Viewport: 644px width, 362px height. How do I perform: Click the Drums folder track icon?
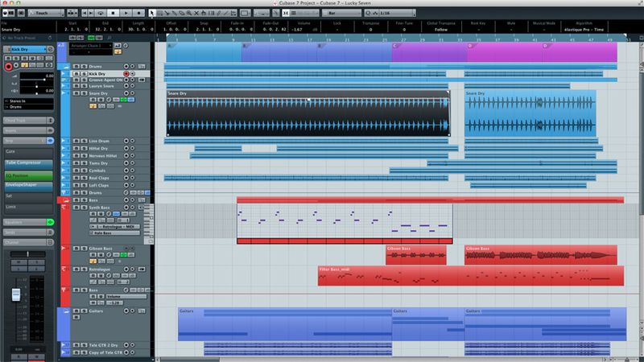coord(66,66)
